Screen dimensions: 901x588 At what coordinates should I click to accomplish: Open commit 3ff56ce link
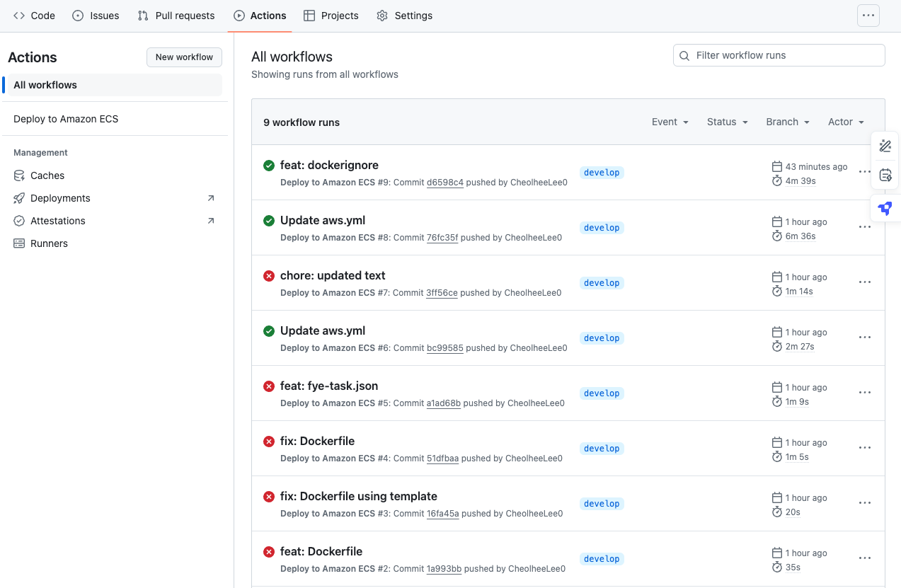pyautogui.click(x=442, y=293)
